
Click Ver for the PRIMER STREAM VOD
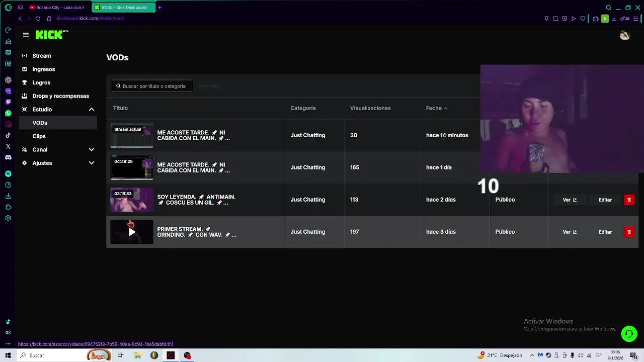click(x=570, y=232)
